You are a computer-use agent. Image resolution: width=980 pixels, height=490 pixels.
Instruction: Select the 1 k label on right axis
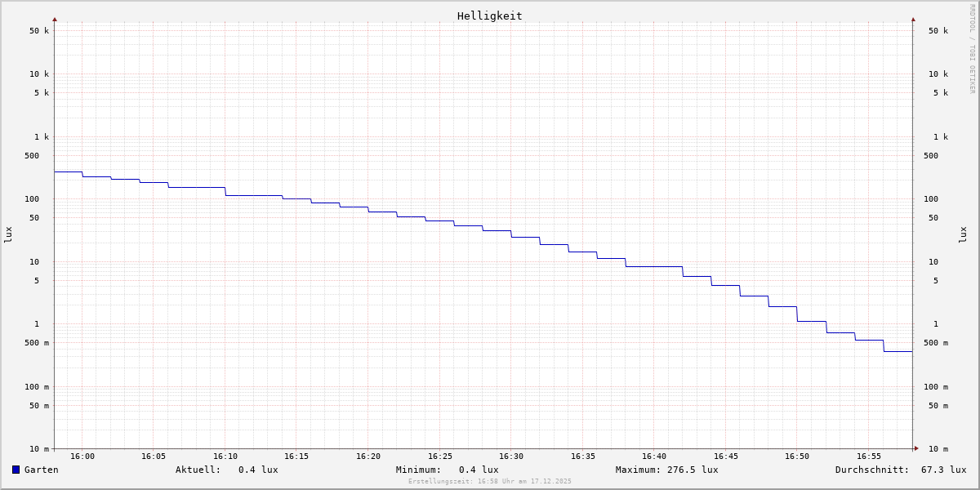(x=941, y=137)
